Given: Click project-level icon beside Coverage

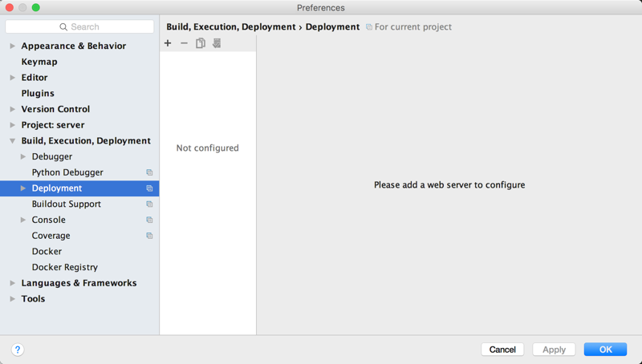Looking at the screenshot, I should point(149,236).
